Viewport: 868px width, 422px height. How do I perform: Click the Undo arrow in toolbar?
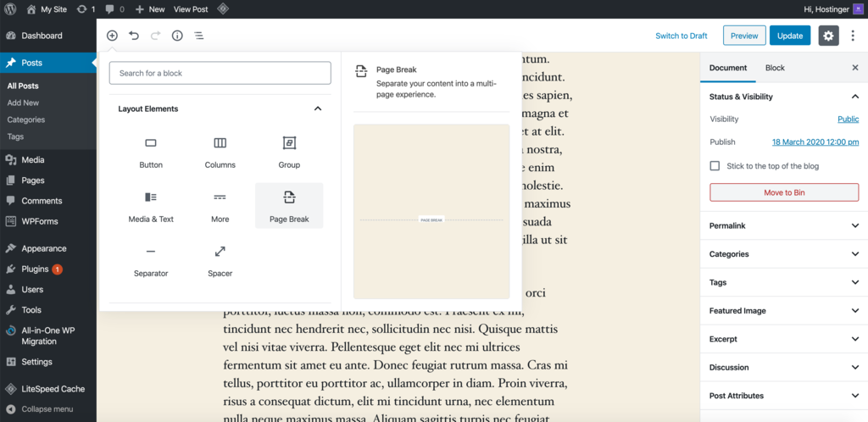point(134,36)
